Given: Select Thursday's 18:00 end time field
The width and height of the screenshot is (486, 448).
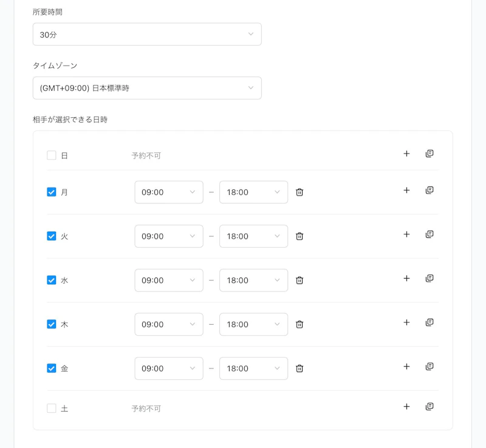Looking at the screenshot, I should click(253, 324).
